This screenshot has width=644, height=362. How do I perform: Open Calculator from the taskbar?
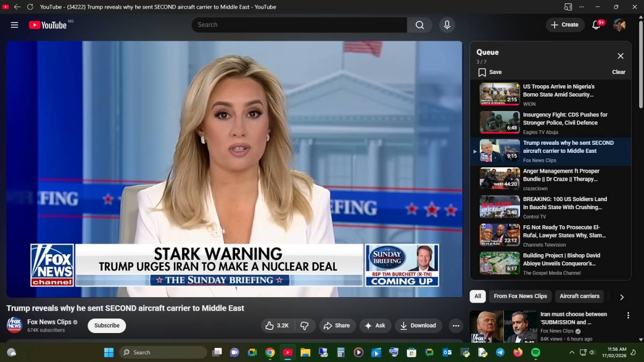[340, 352]
